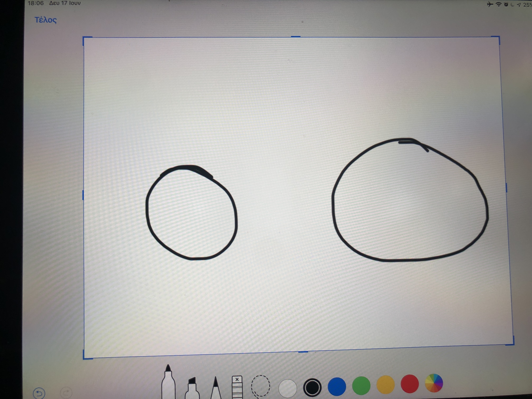Tap the bottom edge middle crop handle
This screenshot has width=532, height=399.
303,352
